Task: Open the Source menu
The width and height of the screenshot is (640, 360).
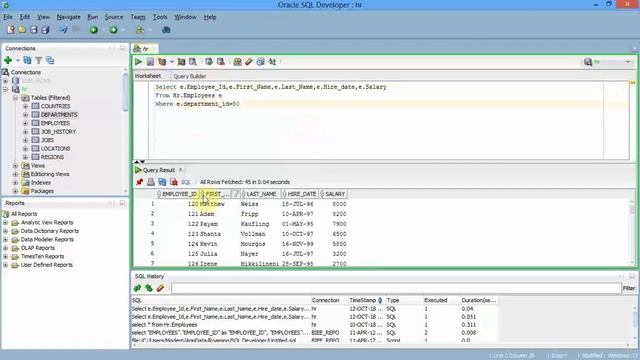Action: tap(113, 17)
